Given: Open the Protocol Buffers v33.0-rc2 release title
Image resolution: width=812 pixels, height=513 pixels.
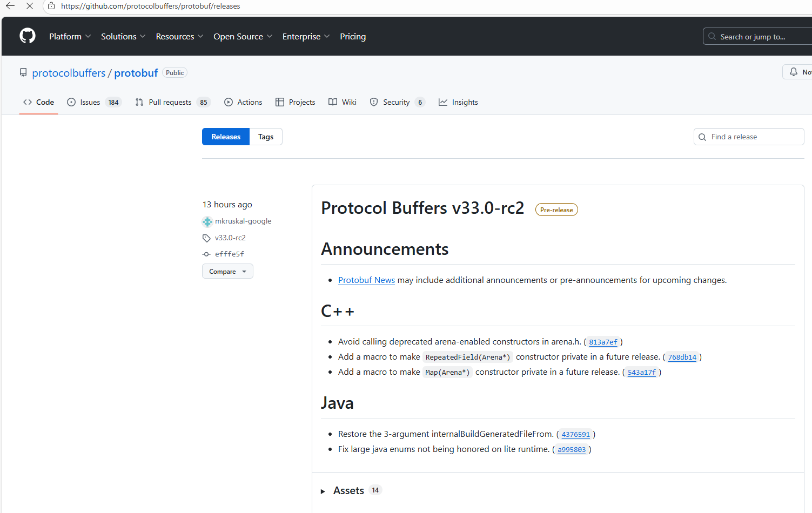Looking at the screenshot, I should pos(422,208).
